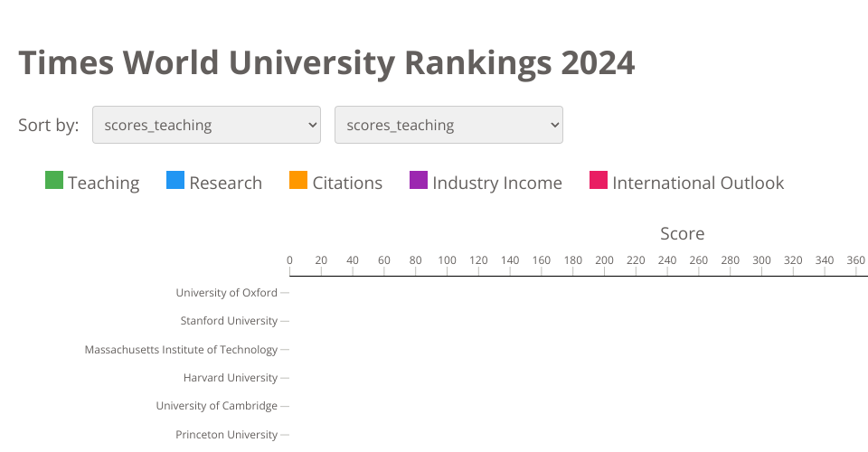Click the Score axis title
Image resolution: width=868 pixels, height=452 pixels.
pyautogui.click(x=682, y=234)
